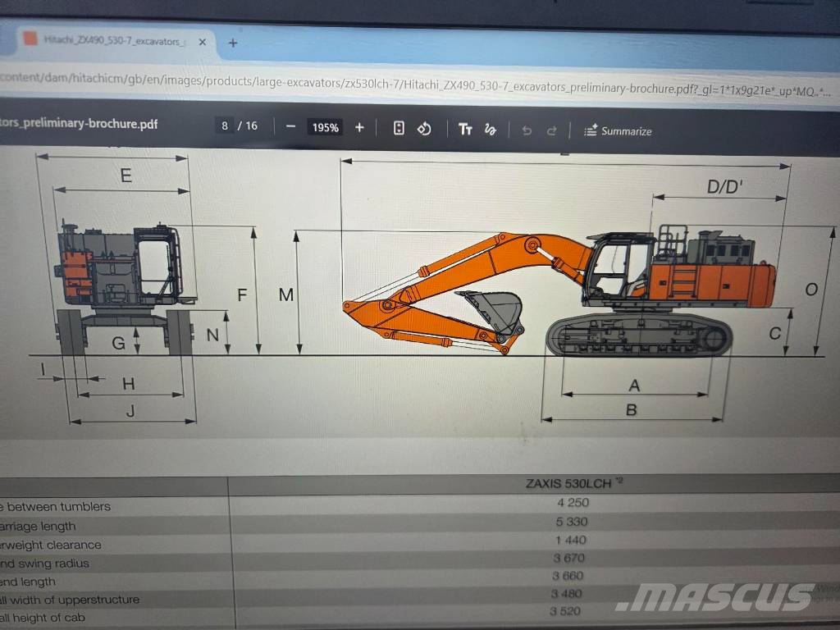Click the 'width of upperstructure' row label

coord(70,600)
